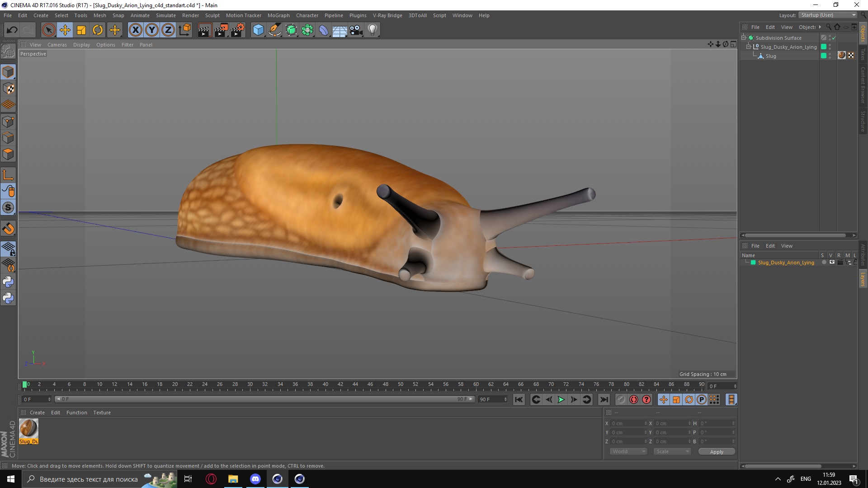This screenshot has width=868, height=488.
Task: Open the Array modeling objects icon
Action: coord(307,30)
